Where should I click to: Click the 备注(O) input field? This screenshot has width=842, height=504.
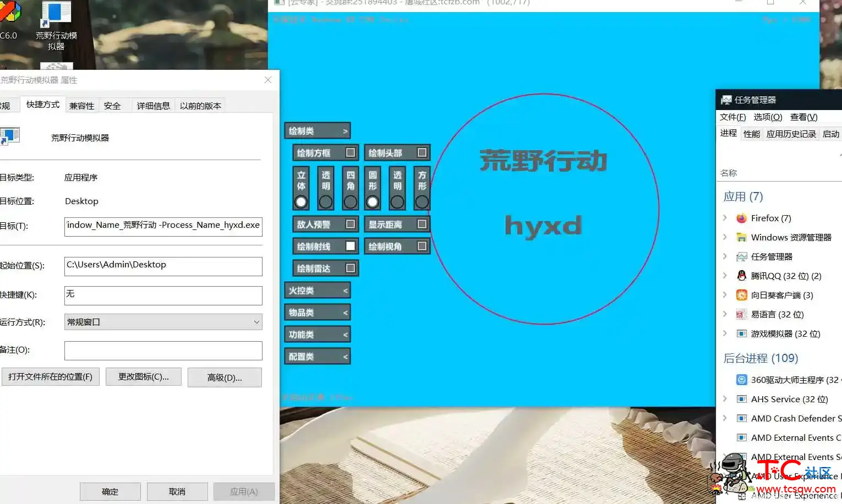(163, 350)
